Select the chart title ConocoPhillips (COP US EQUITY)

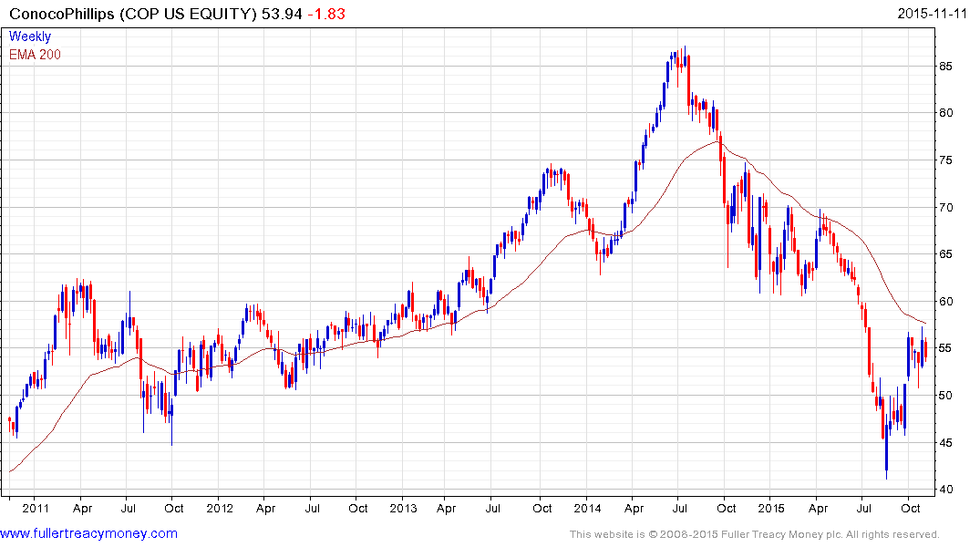(x=132, y=14)
